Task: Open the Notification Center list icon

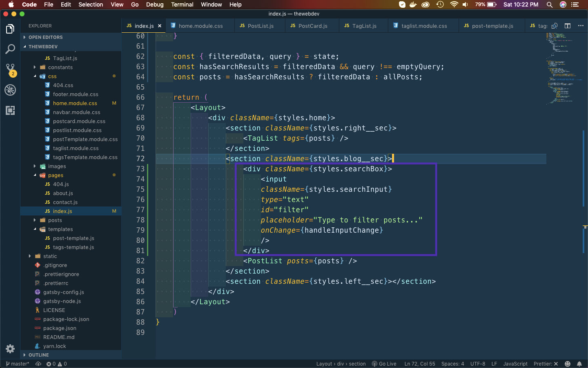Action: coord(575,4)
